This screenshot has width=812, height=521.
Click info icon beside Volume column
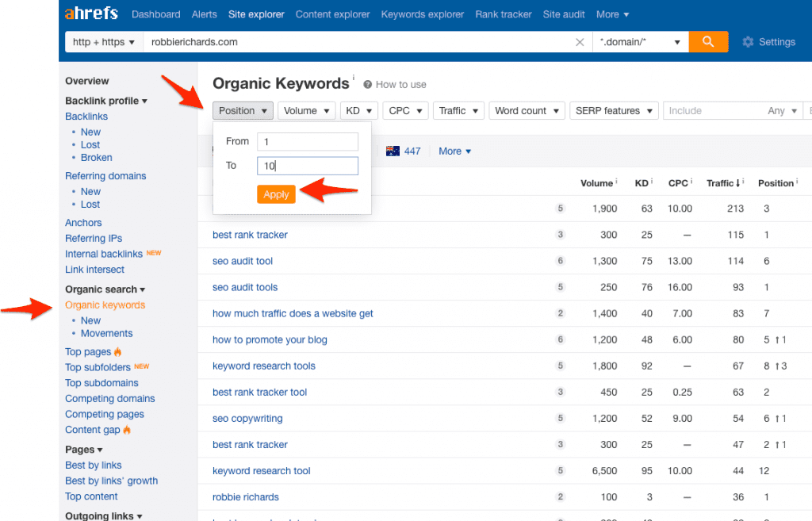click(x=616, y=182)
